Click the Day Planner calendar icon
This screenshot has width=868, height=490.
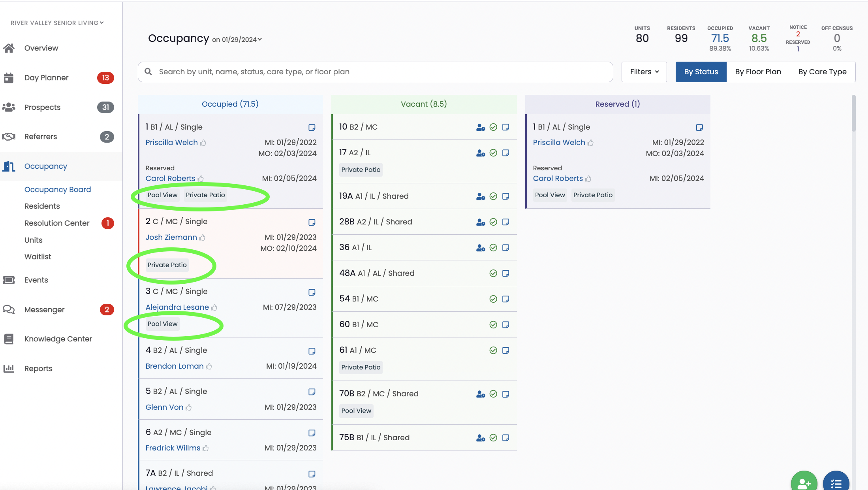point(9,78)
